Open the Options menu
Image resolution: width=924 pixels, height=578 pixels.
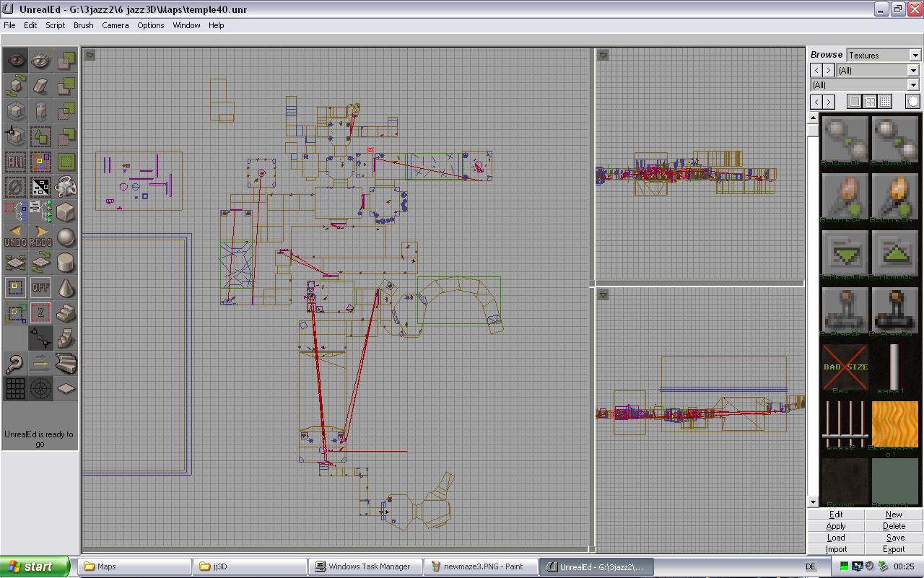pos(151,25)
